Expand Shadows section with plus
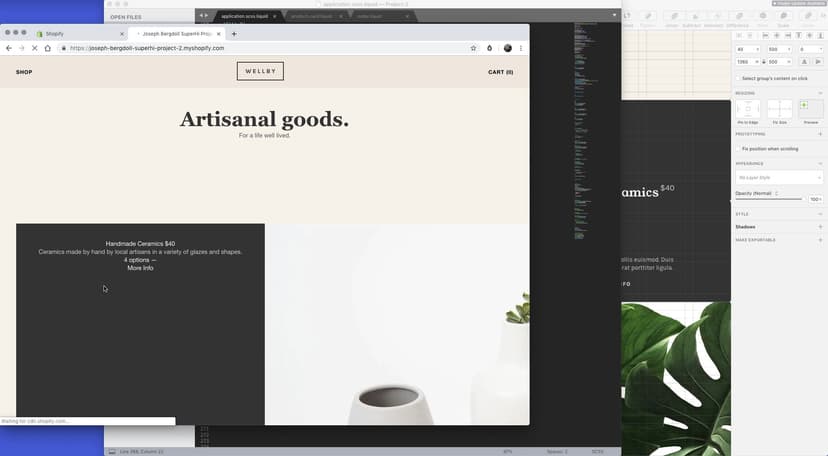The height and width of the screenshot is (456, 828). [820, 227]
